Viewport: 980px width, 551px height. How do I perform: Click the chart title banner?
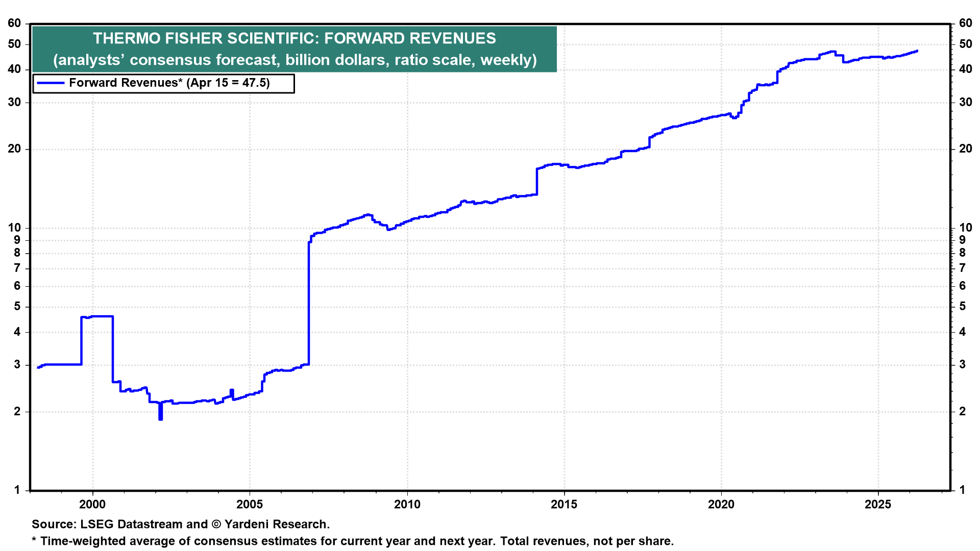point(294,39)
